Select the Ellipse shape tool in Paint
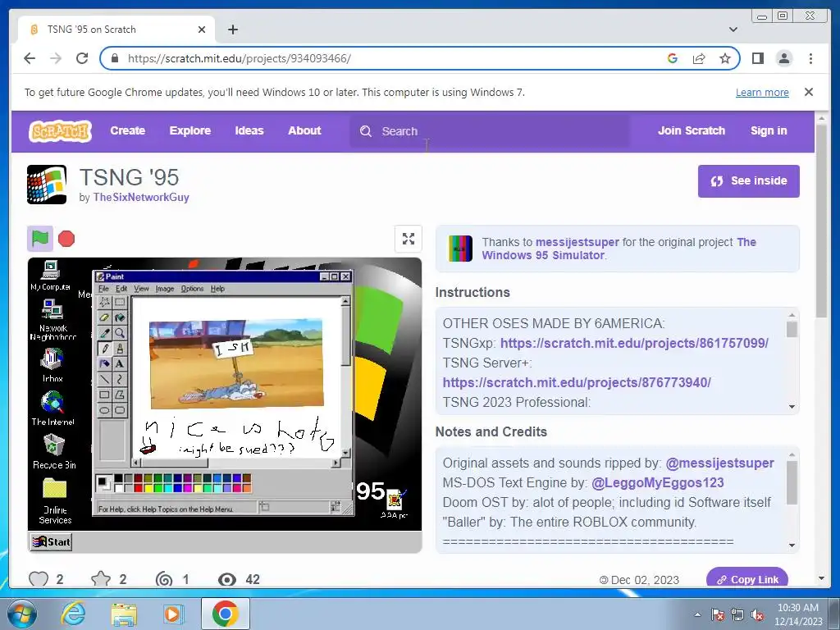Screen dimensions: 840x630 [104, 411]
